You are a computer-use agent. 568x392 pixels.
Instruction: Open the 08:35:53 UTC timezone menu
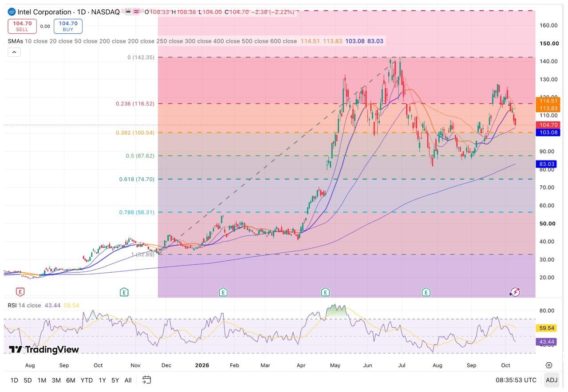pyautogui.click(x=516, y=380)
